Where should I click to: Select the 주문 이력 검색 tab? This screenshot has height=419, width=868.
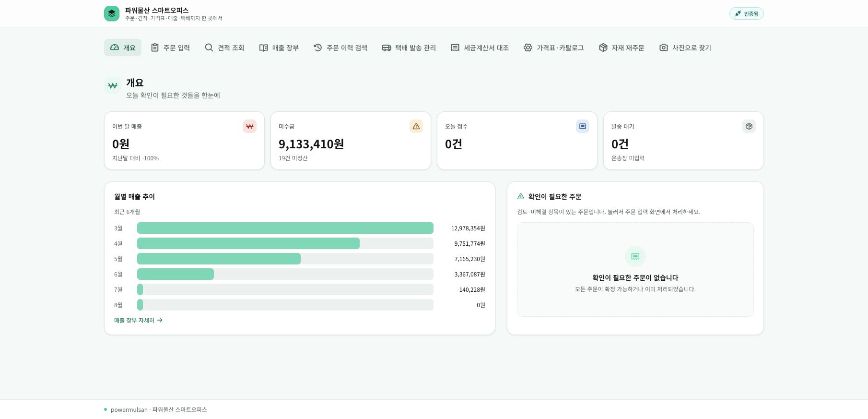pos(340,48)
